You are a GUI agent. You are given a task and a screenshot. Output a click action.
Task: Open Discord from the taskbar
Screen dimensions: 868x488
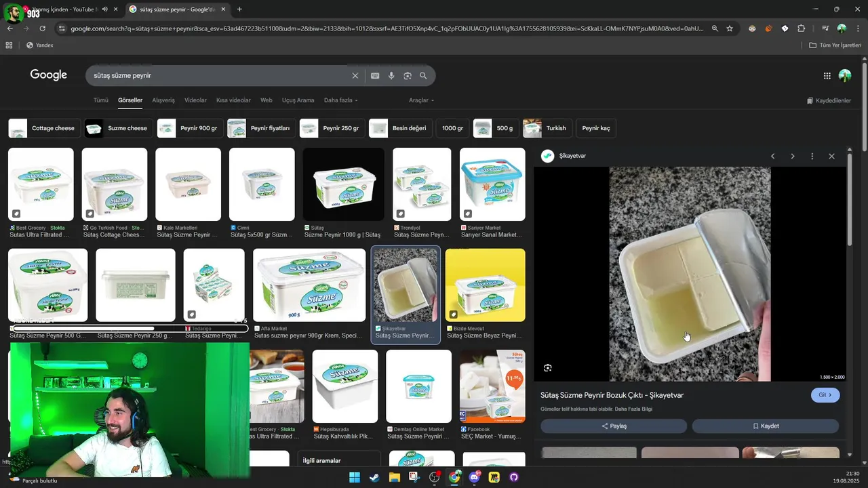(474, 477)
